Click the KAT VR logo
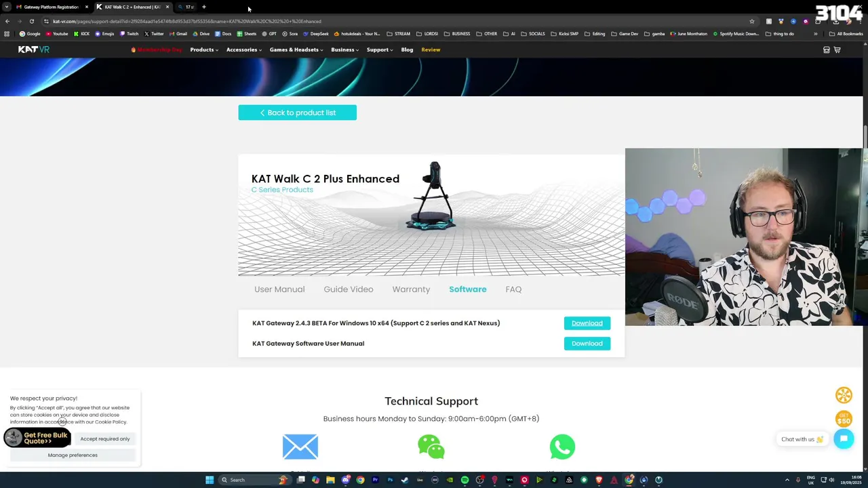 [33, 49]
